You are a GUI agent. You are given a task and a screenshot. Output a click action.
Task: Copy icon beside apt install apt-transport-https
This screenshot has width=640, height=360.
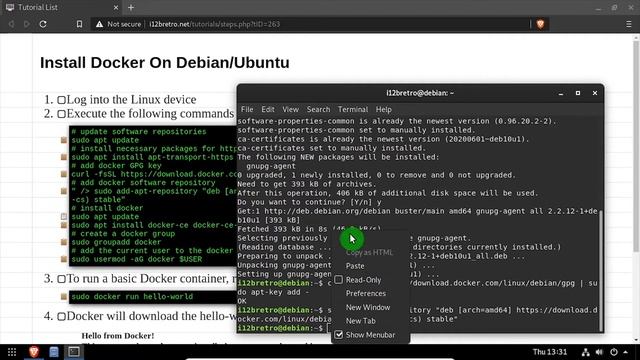64,157
